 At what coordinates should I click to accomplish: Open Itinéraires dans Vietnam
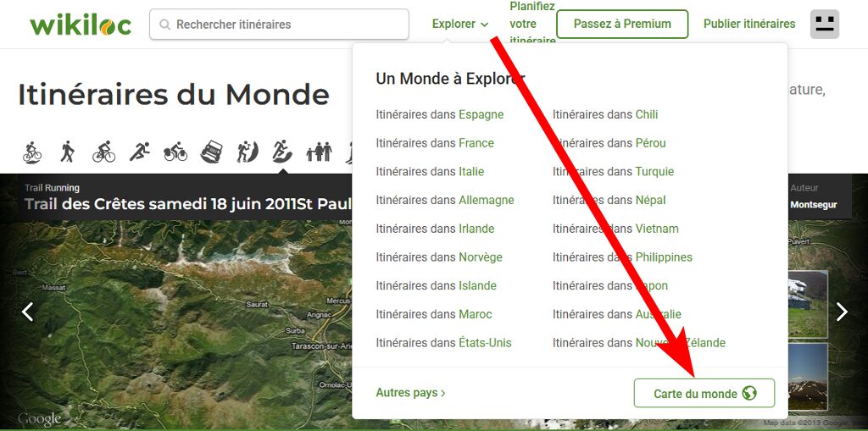(615, 229)
